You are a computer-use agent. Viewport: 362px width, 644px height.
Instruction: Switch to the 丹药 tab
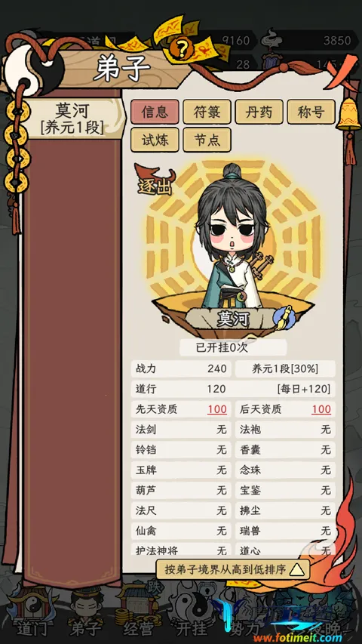(x=259, y=112)
